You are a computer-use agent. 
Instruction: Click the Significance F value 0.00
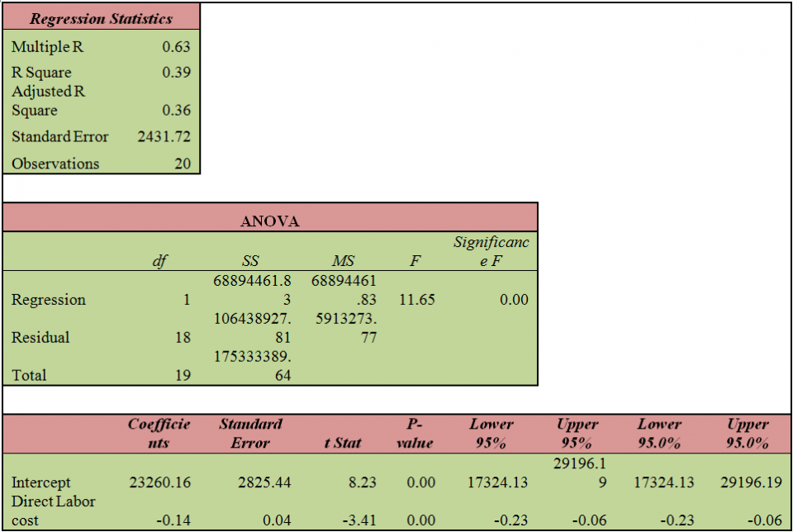coord(520,299)
